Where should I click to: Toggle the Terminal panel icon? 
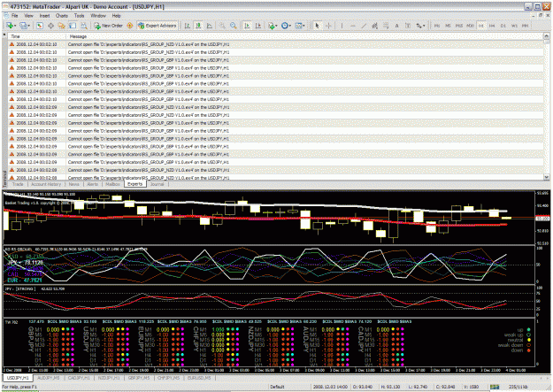tap(73, 26)
